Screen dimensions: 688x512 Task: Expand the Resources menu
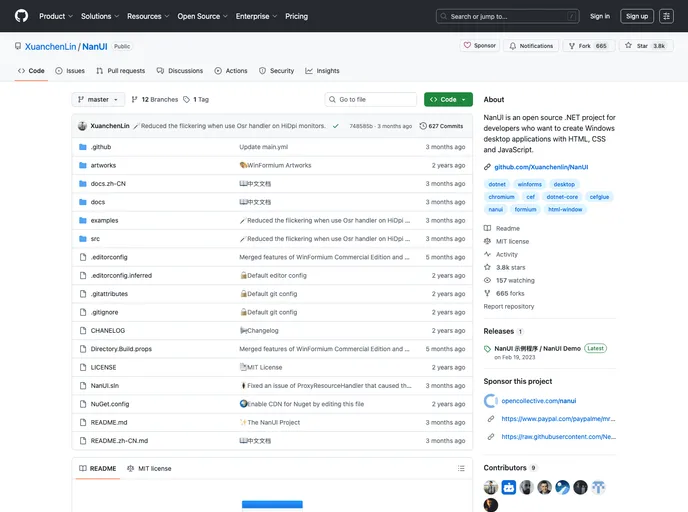(148, 16)
